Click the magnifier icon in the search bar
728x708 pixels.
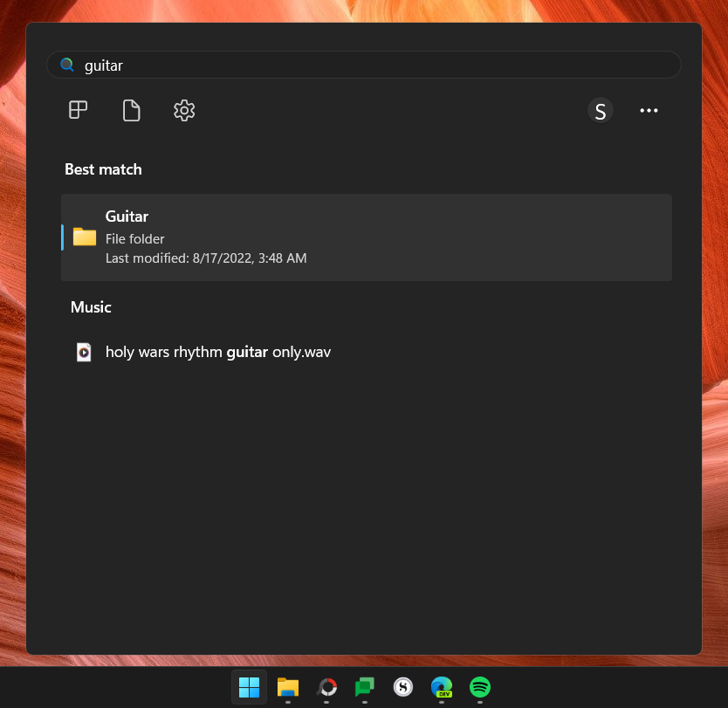(67, 65)
